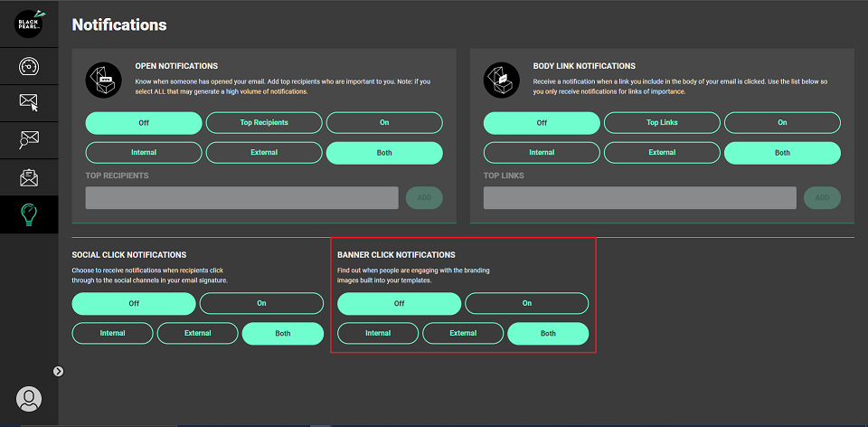Select the lightbulb notifications sidebar icon
Screen dimensions: 868x427
[29, 215]
